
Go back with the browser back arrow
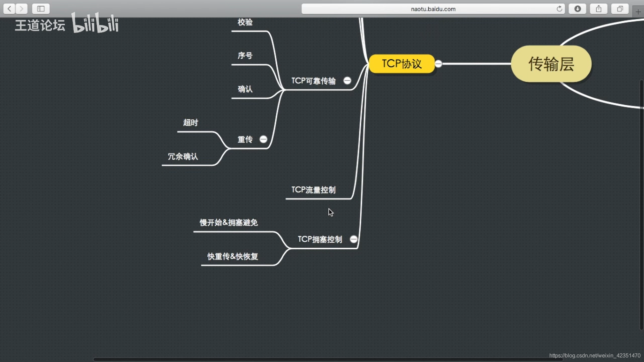click(9, 9)
